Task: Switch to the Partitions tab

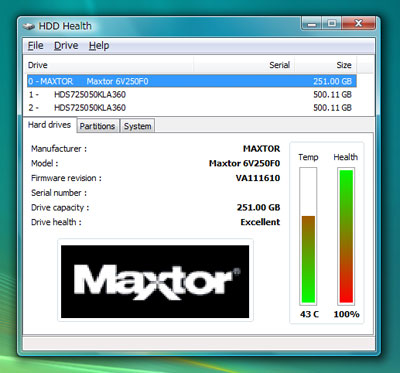Action: tap(97, 126)
